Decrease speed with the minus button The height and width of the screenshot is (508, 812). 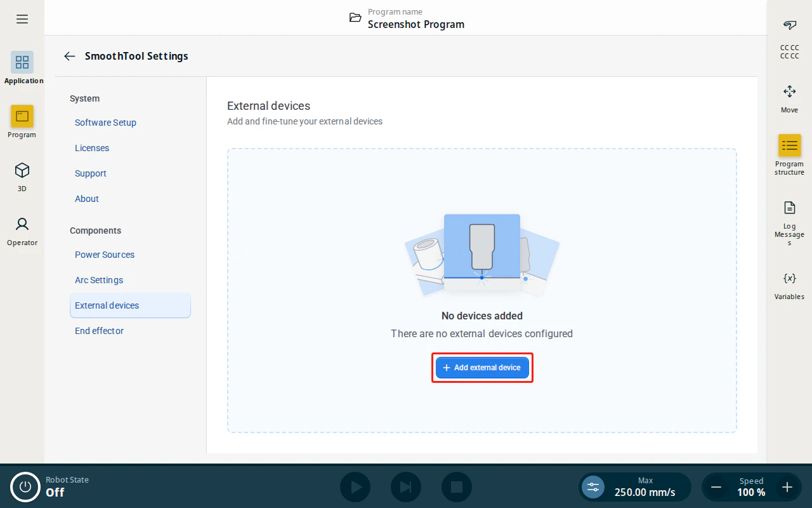(716, 487)
